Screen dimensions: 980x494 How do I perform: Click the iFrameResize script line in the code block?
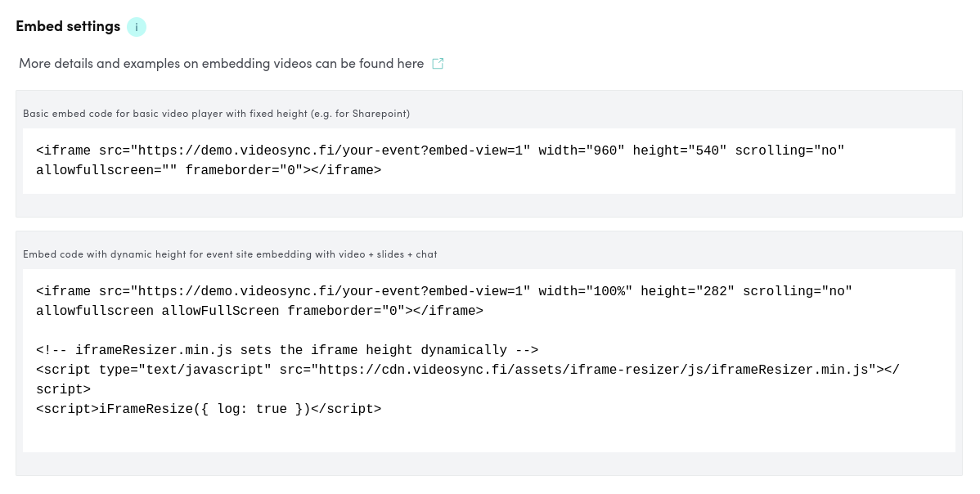[209, 409]
